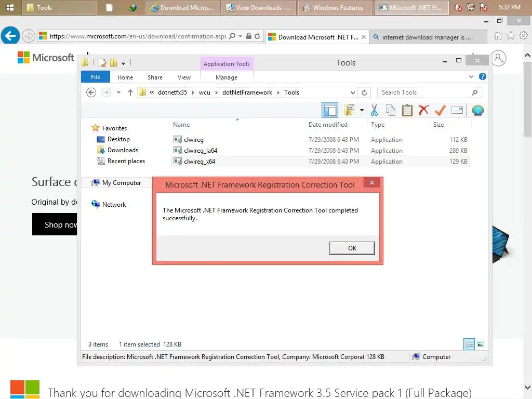The width and height of the screenshot is (532, 399).
Task: Click the Rename toolbar icon
Action: point(457,110)
